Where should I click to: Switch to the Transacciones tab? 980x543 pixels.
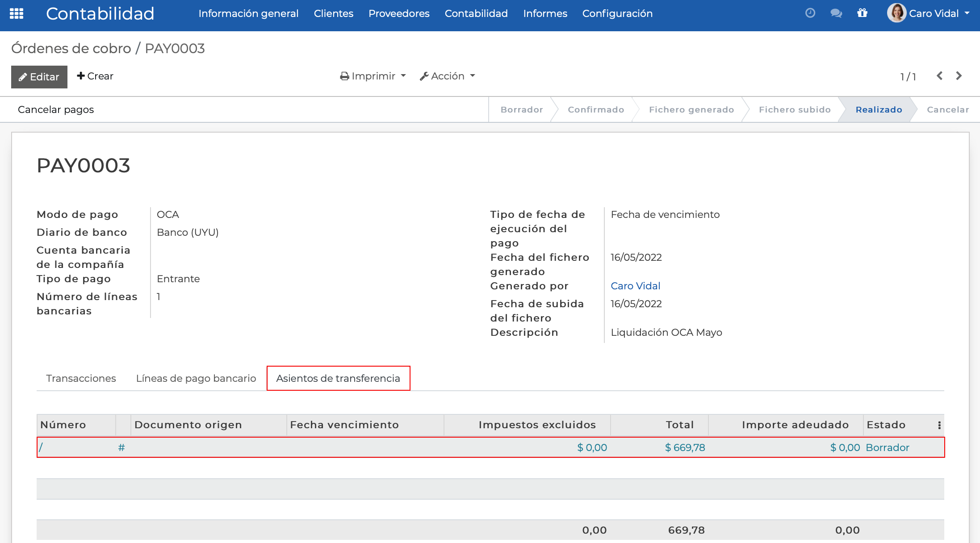(x=81, y=378)
